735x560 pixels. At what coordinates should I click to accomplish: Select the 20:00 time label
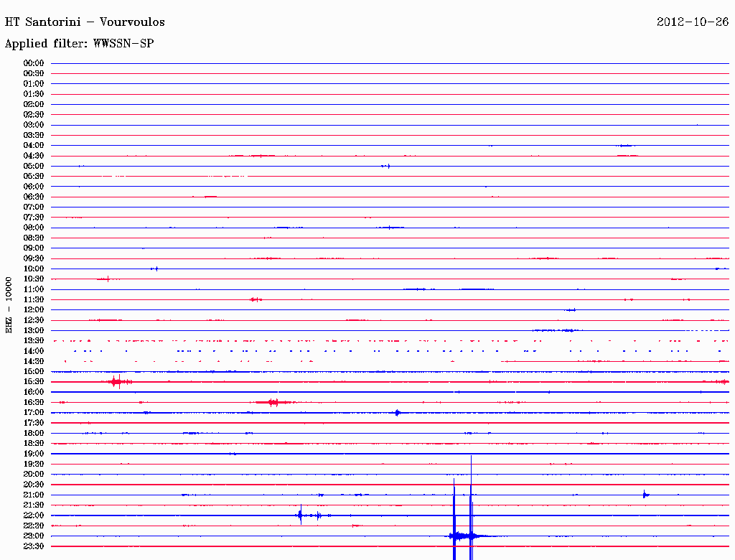[x=34, y=474]
